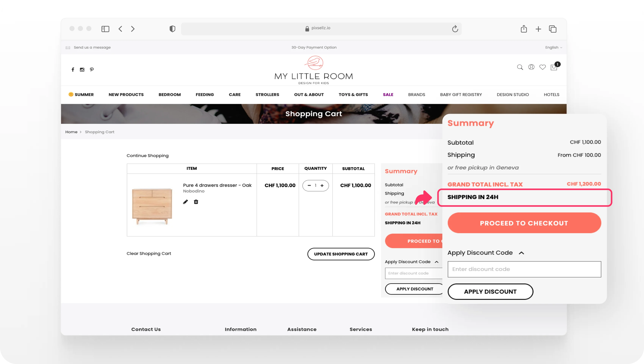644x364 pixels.
Task: Show the tab overview icon
Action: pyautogui.click(x=553, y=29)
